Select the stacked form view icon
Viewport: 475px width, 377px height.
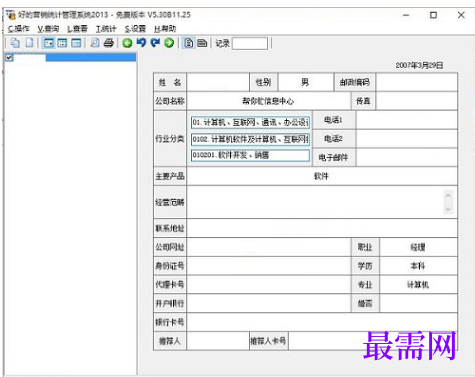[202, 43]
